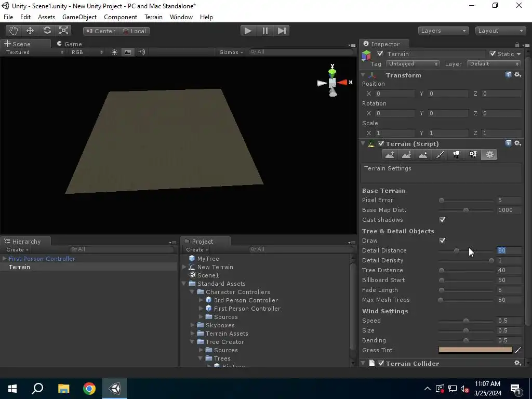Select the Scale tool in toolbar
This screenshot has height=399, width=532.
(63, 31)
